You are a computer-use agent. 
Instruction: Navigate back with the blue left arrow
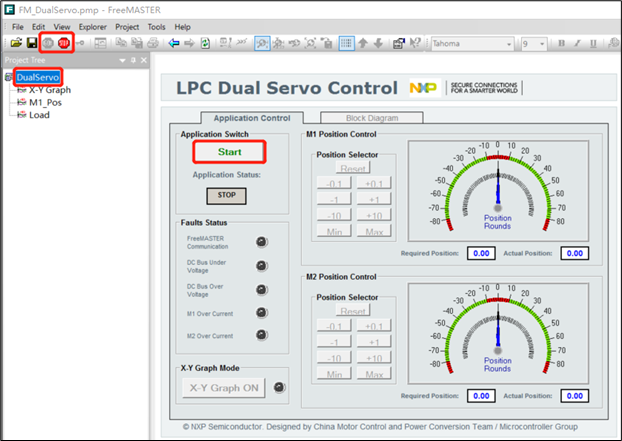(x=174, y=43)
